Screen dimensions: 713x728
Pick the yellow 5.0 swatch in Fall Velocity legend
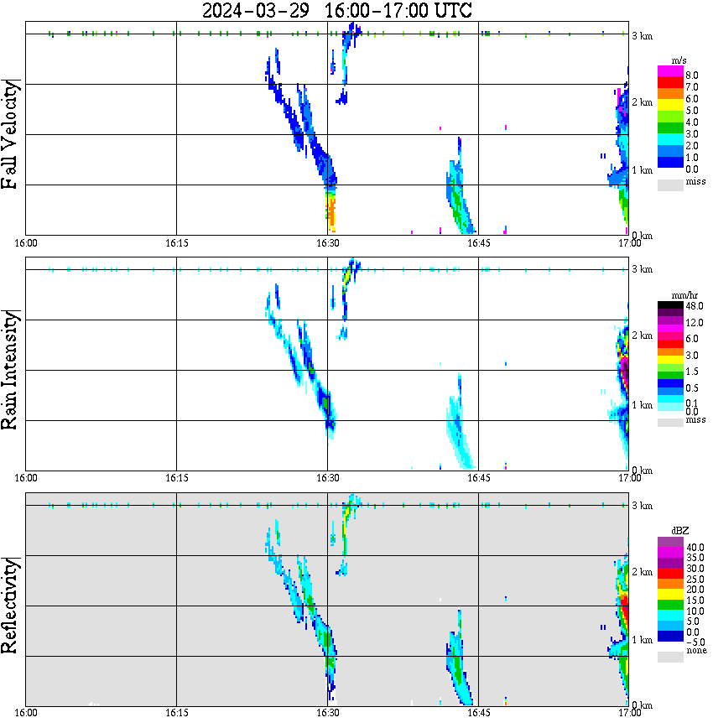pyautogui.click(x=670, y=105)
